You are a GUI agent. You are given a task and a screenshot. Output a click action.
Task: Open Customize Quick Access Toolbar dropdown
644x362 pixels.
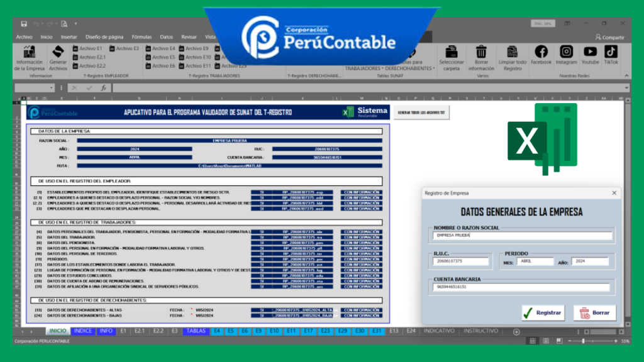(x=76, y=24)
